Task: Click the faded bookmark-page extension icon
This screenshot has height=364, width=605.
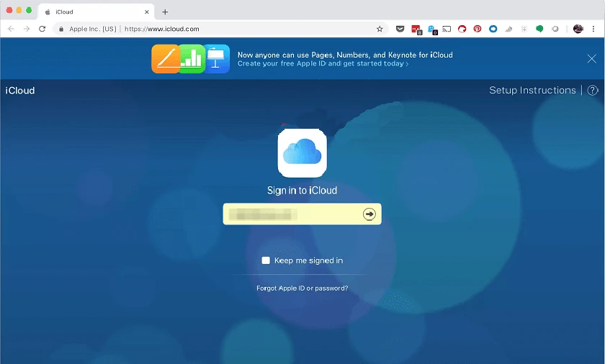Action: click(x=524, y=29)
